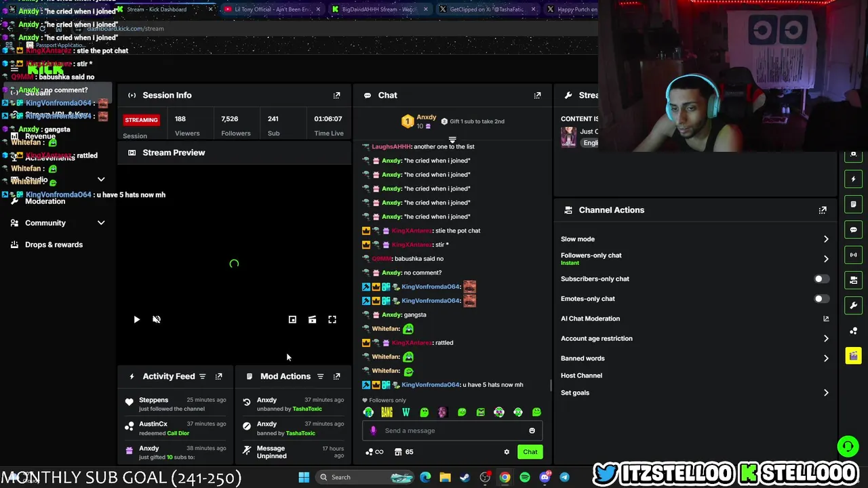Click Gift 1 sub to take 2nd

(x=473, y=121)
